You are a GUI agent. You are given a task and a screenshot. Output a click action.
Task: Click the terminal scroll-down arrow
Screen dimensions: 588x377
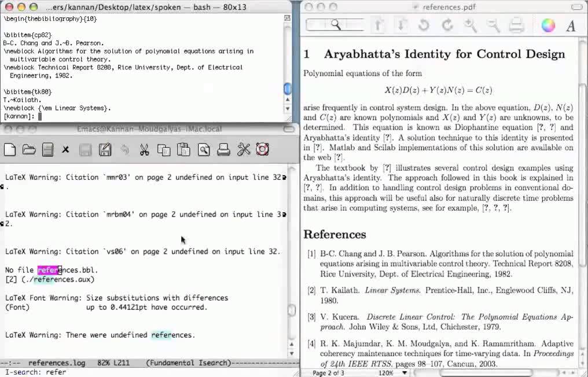(287, 109)
